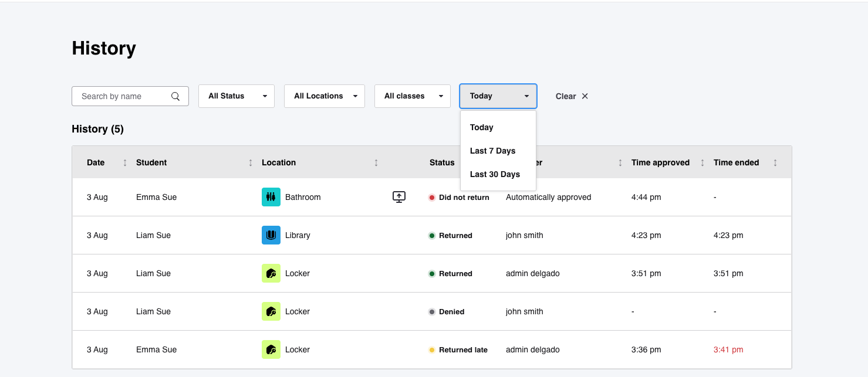
Task: Click the Status column header
Action: click(442, 162)
